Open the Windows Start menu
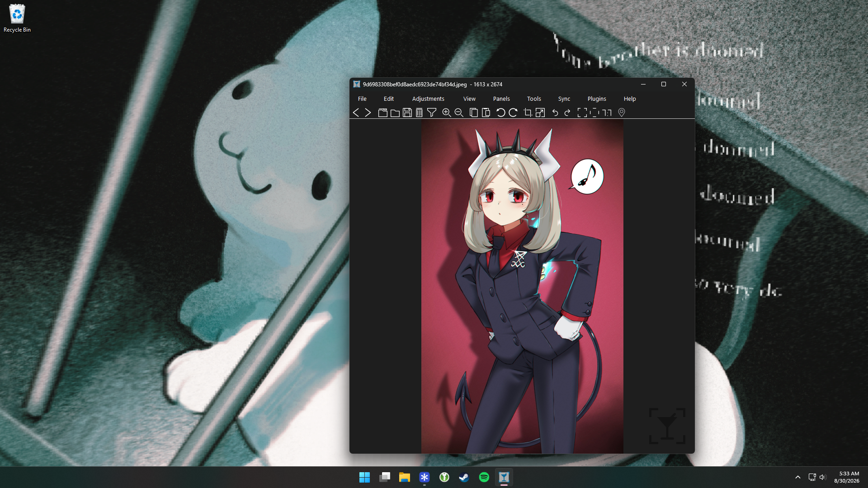 tap(364, 477)
